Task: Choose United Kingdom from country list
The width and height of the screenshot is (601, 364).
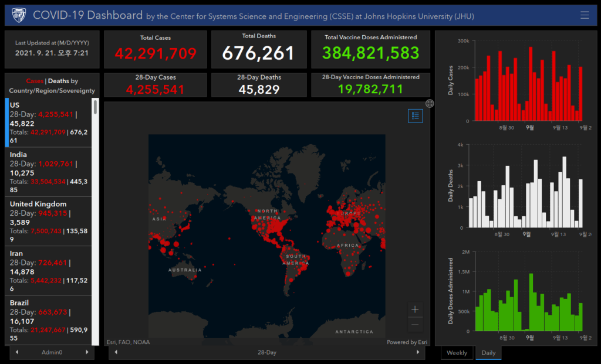Action: point(48,221)
